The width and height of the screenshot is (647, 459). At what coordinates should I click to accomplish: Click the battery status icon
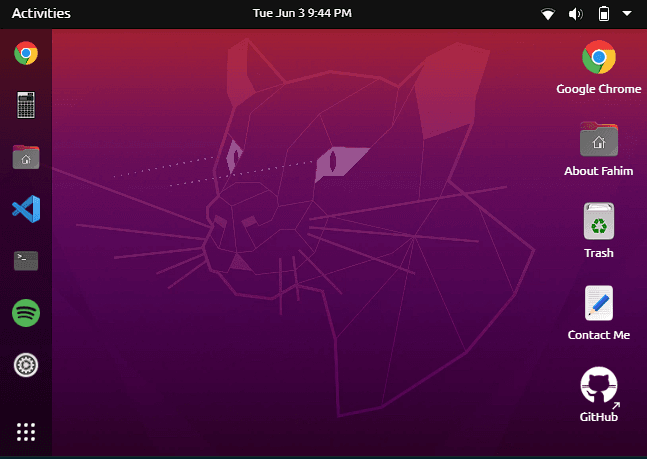point(604,14)
